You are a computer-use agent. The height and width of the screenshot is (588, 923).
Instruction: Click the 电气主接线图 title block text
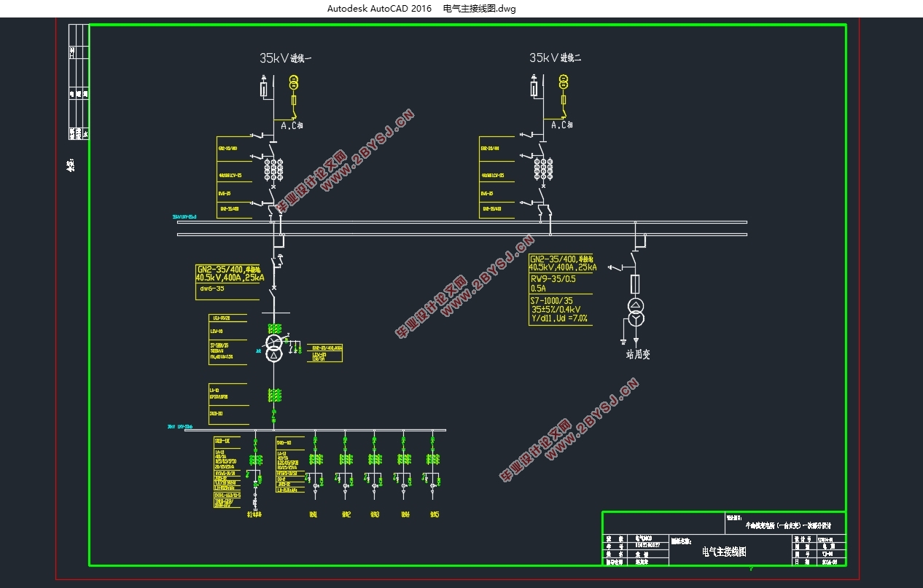724,552
